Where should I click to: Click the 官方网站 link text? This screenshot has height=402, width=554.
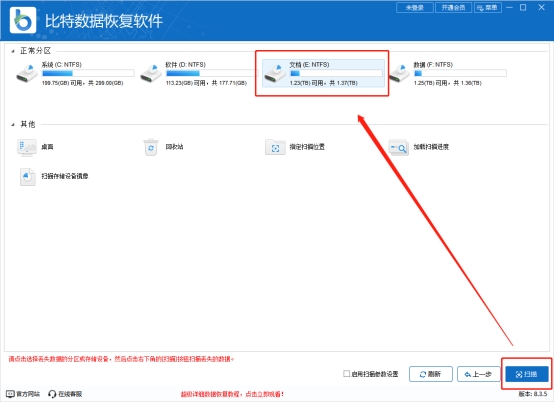[28, 394]
